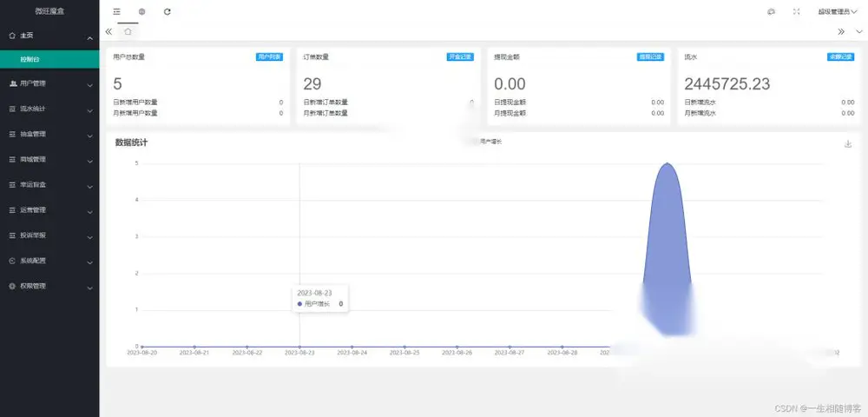The image size is (868, 417).
Task: Shift the tab bar right with the double-right arrows
Action: (x=841, y=31)
